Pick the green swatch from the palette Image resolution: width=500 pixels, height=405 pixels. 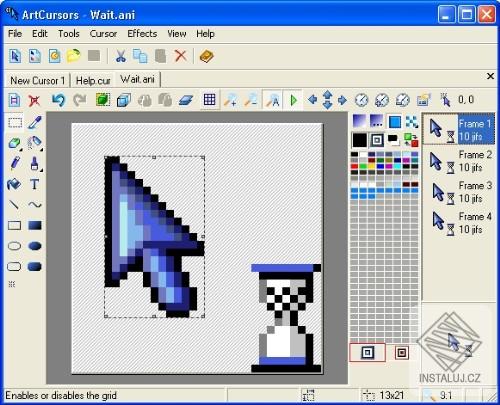363,166
